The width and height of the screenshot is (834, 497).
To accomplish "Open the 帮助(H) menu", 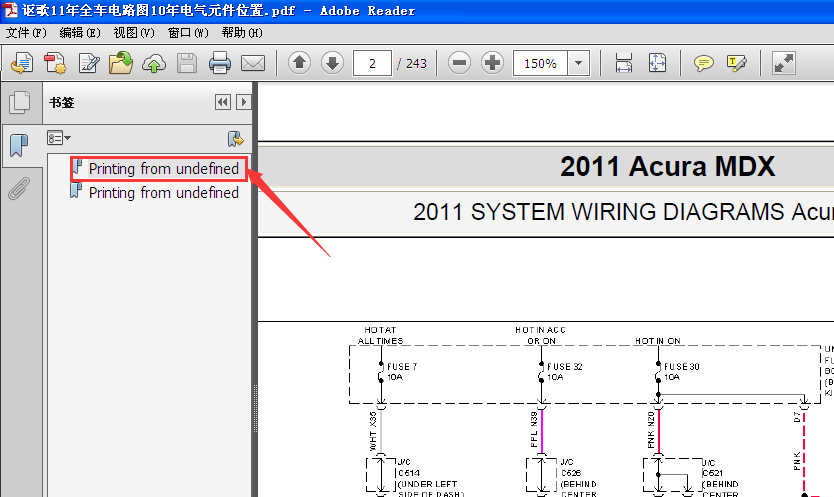I will click(x=242, y=33).
